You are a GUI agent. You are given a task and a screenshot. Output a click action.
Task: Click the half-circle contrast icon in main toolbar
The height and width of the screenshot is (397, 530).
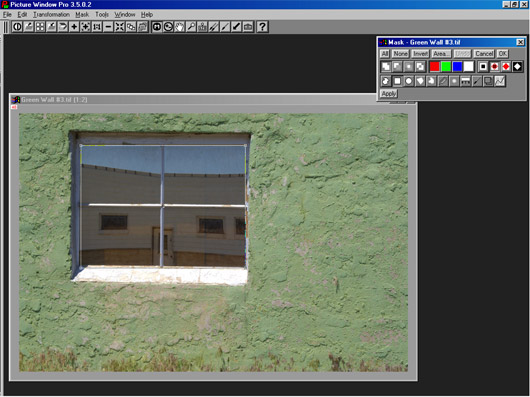[17, 27]
